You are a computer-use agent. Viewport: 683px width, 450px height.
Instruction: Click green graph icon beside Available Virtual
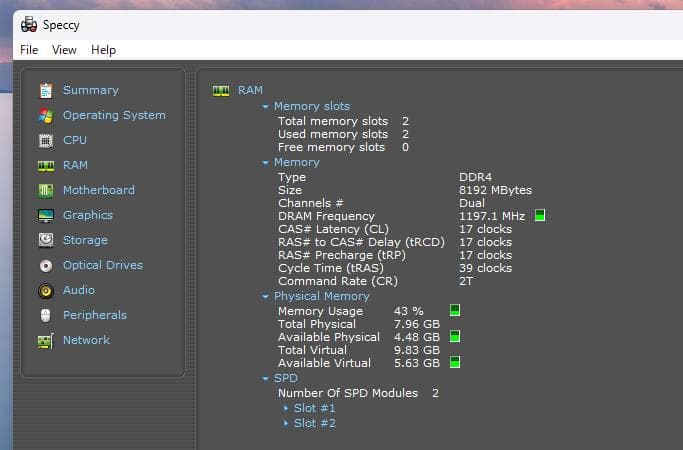tap(455, 362)
